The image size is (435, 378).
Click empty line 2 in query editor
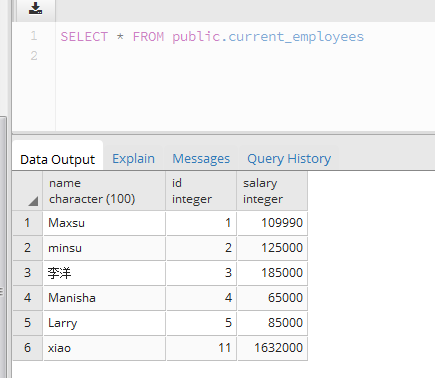pyautogui.click(x=245, y=56)
